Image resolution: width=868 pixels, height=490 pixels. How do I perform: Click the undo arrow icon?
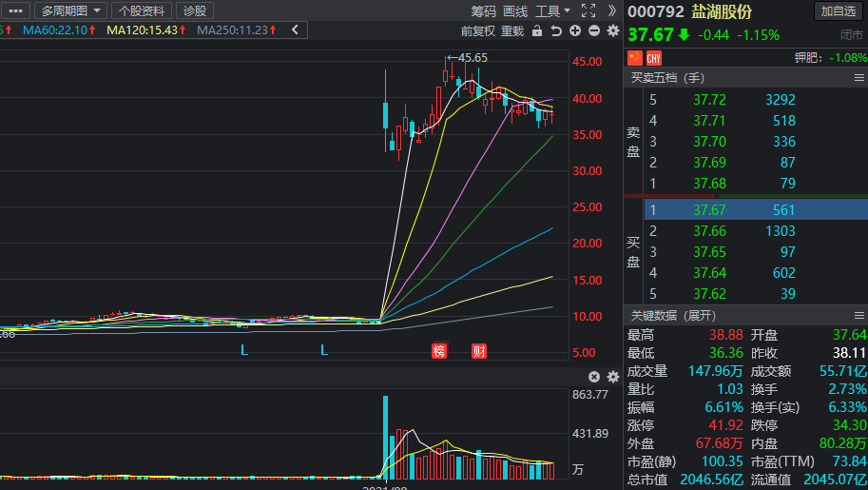[x=556, y=31]
